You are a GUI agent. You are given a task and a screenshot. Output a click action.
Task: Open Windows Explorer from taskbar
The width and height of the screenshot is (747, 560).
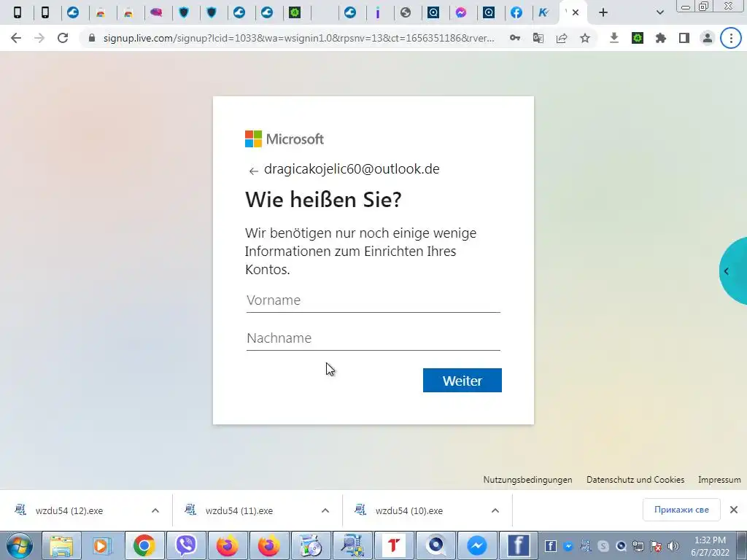(61, 545)
